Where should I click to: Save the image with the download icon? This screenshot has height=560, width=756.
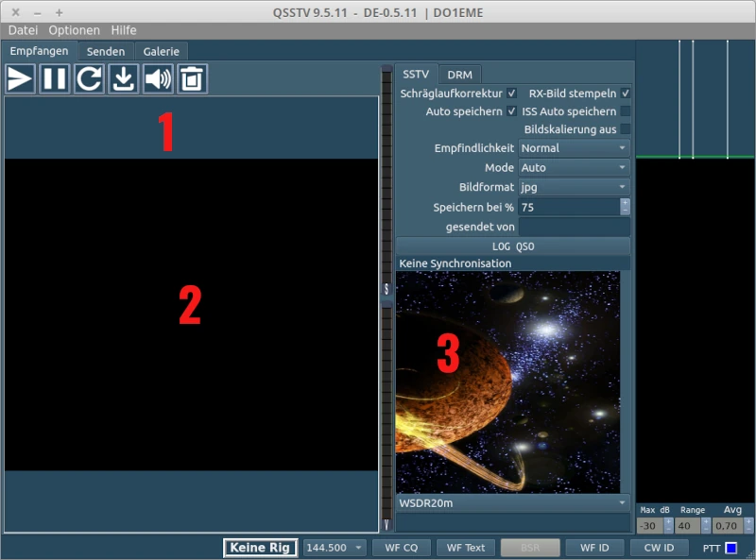123,79
